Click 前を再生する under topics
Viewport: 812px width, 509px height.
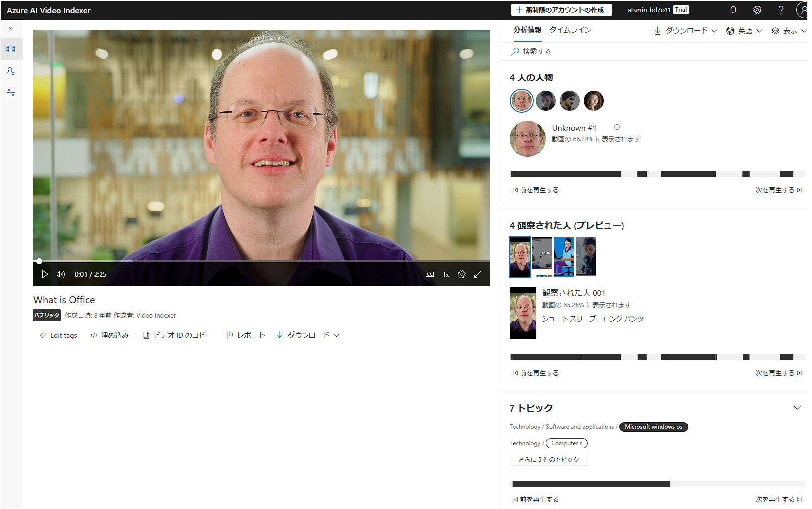(536, 499)
